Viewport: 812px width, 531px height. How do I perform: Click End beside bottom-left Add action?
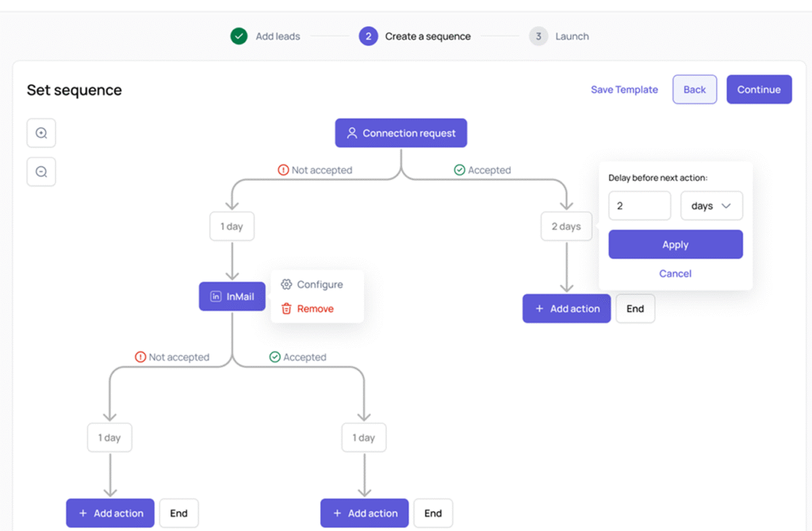click(x=178, y=514)
